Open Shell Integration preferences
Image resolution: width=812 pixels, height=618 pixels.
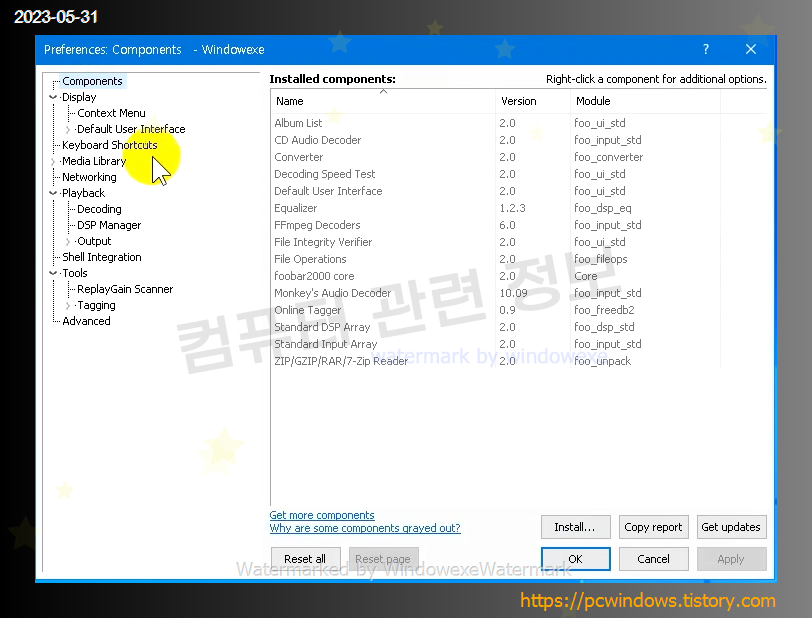[x=102, y=257]
